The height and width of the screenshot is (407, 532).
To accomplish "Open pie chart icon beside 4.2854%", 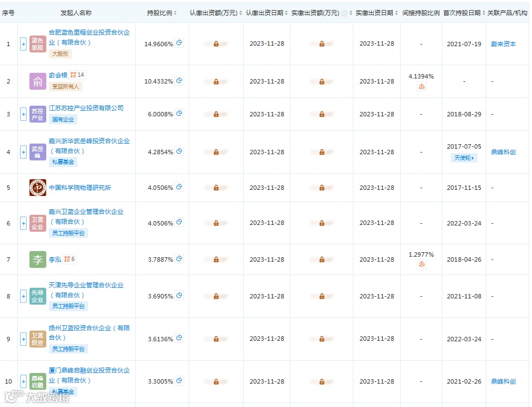I will [180, 151].
